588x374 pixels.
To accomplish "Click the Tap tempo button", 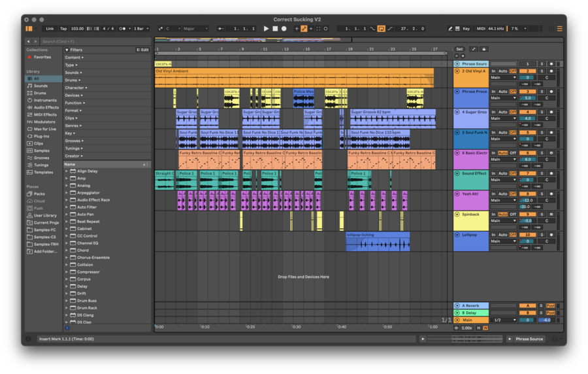I will 63,29.
